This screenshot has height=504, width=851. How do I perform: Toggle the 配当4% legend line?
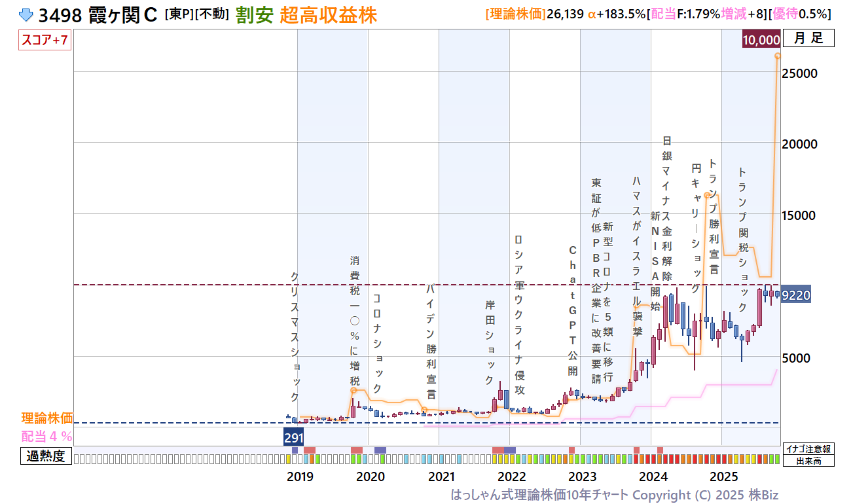click(x=47, y=436)
